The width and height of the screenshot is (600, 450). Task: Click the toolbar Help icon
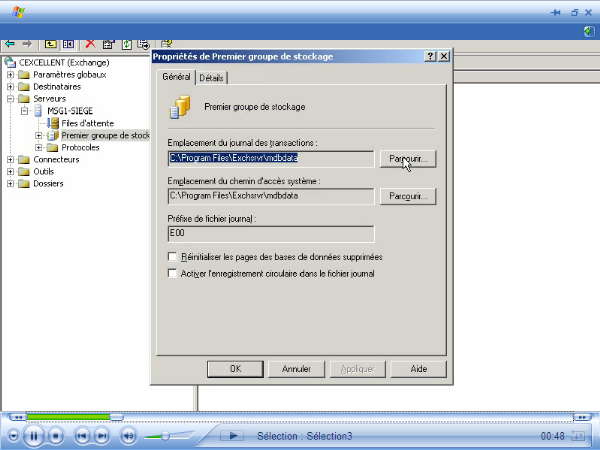(x=166, y=44)
